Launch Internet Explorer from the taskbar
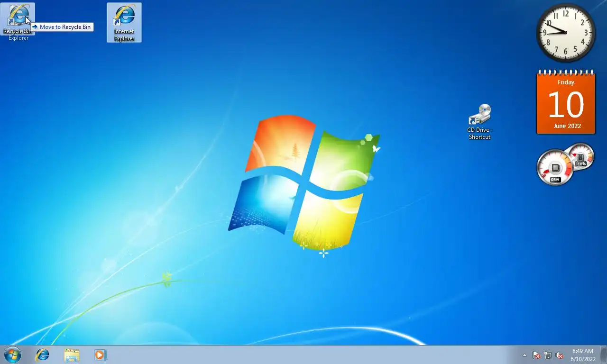The height and width of the screenshot is (364, 607). pyautogui.click(x=43, y=355)
